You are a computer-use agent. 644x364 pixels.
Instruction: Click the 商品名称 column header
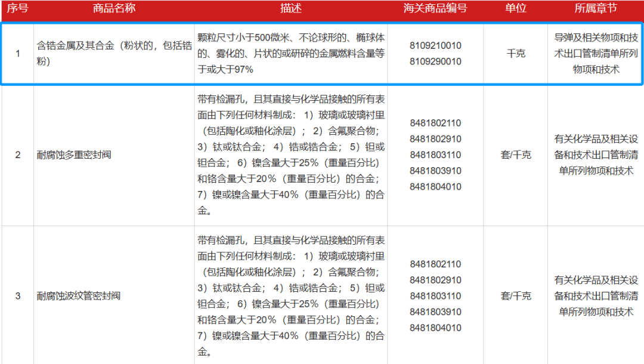coord(114,8)
